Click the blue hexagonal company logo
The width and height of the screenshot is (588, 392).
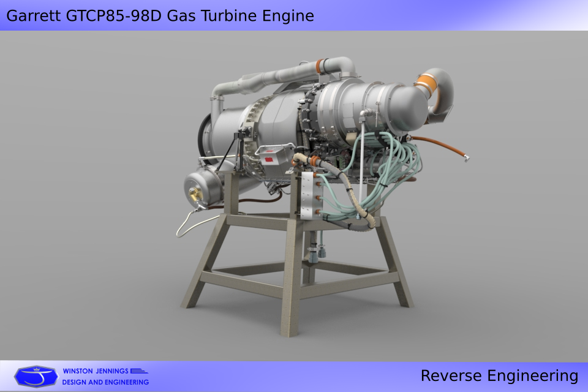(x=36, y=376)
